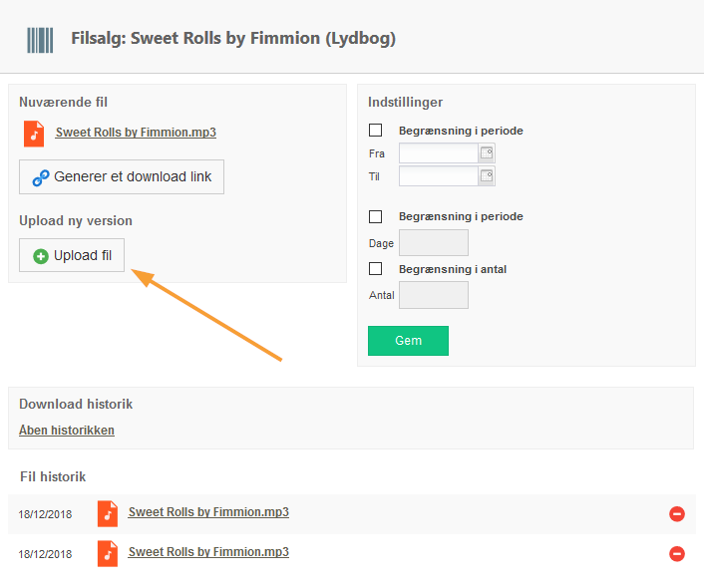The image size is (704, 588).
Task: Open the Fra date calendar picker
Action: pos(487,153)
